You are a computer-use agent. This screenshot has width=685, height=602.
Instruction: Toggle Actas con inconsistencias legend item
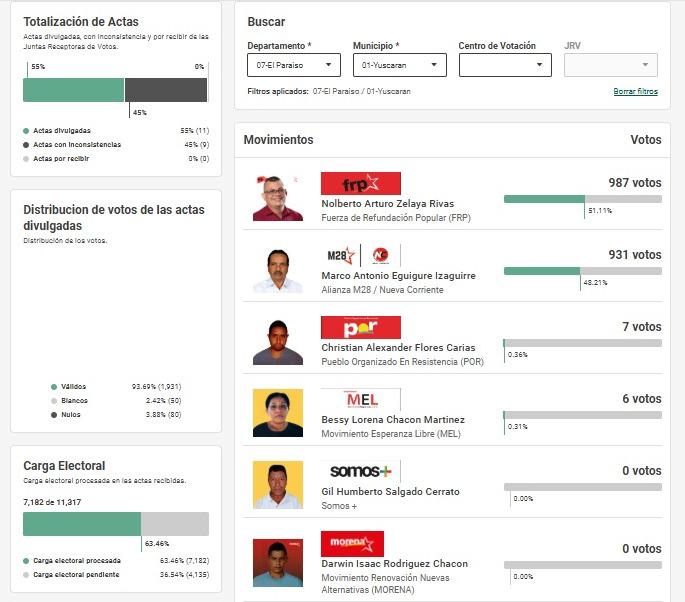[76, 145]
